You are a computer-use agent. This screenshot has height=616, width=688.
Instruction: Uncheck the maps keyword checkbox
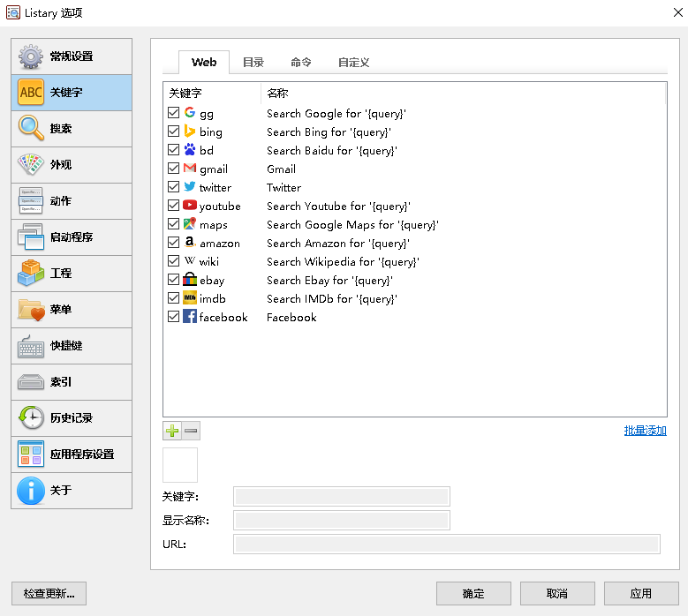(173, 223)
